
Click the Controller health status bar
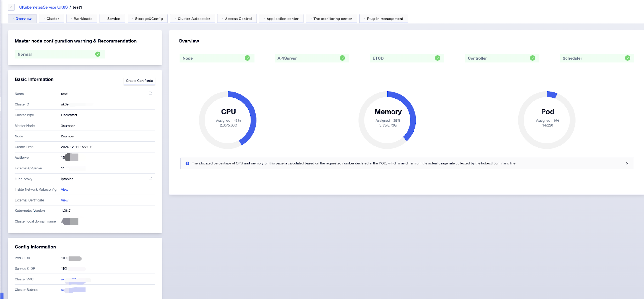tap(502, 58)
